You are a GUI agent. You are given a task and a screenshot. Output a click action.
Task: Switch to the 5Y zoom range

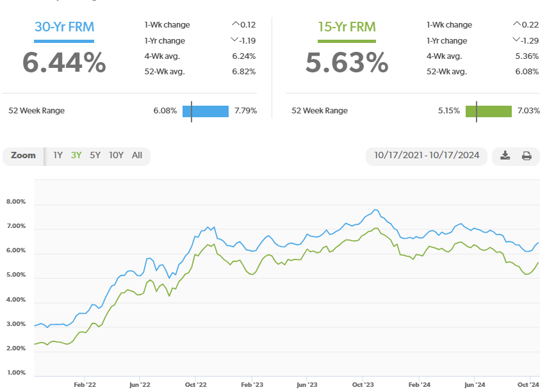95,155
